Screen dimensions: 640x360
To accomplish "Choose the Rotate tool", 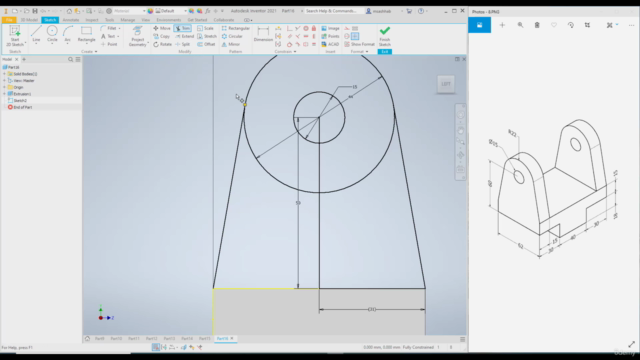I will coord(162,44).
